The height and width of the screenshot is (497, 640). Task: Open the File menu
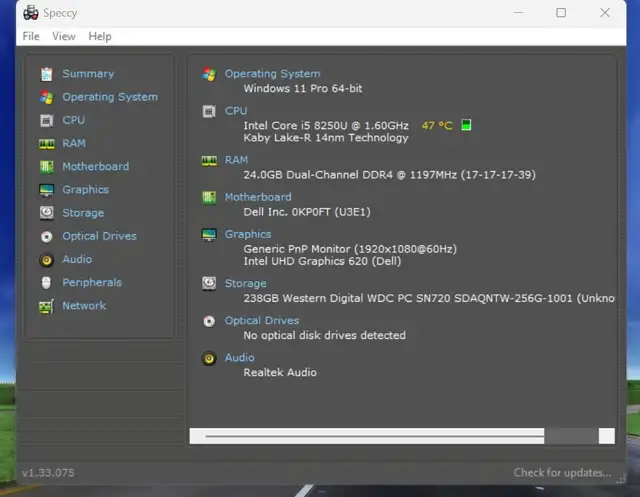pos(31,36)
